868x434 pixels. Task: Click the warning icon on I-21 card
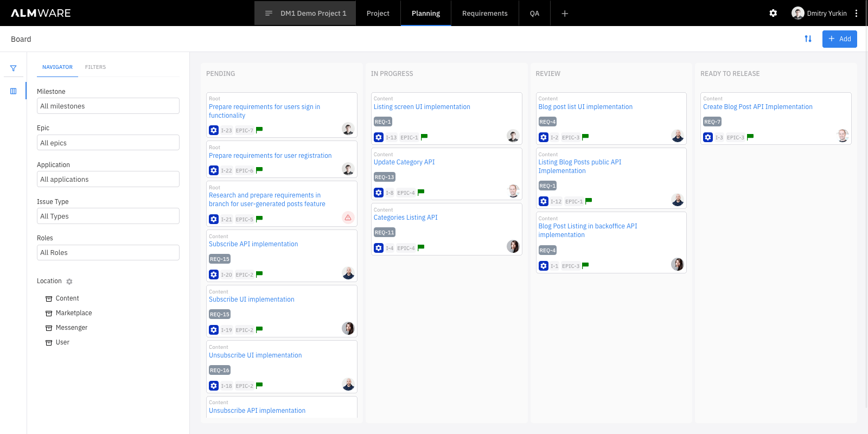[x=348, y=218]
